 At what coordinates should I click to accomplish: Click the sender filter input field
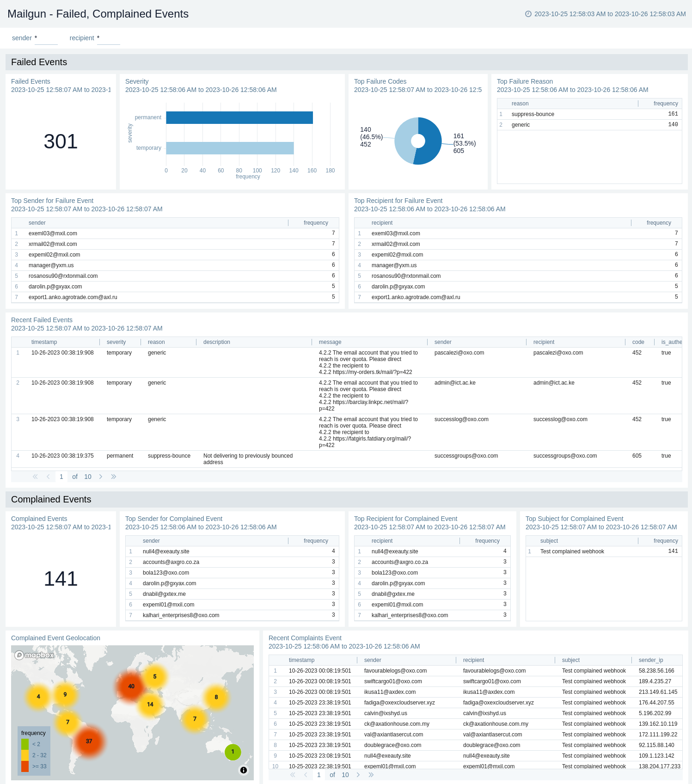point(46,38)
